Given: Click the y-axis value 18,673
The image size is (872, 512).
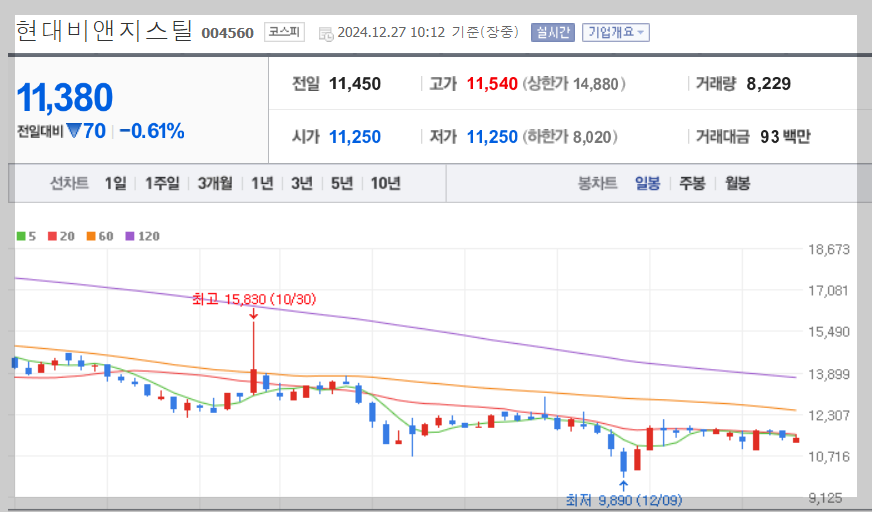Looking at the screenshot, I should click(829, 249).
